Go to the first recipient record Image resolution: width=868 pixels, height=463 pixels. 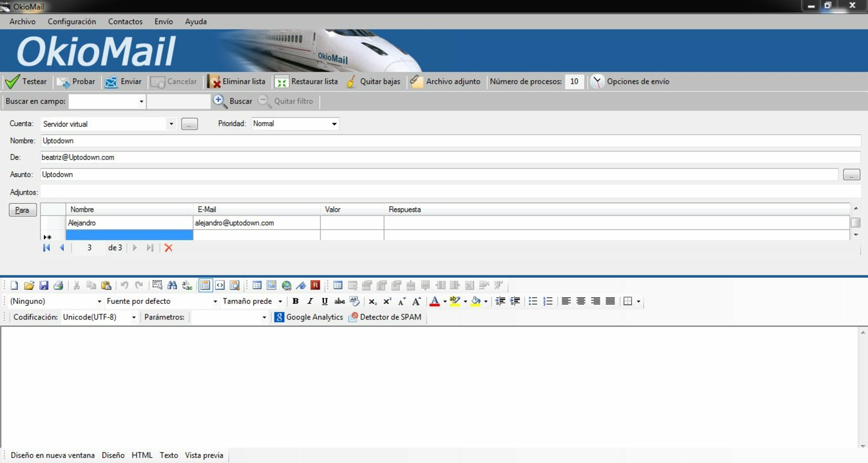pos(46,248)
